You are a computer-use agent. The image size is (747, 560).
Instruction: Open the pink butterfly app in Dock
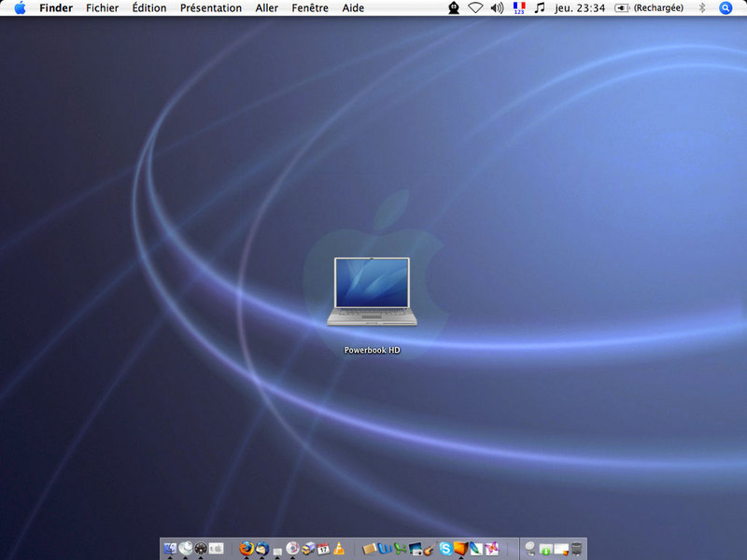pos(492,549)
